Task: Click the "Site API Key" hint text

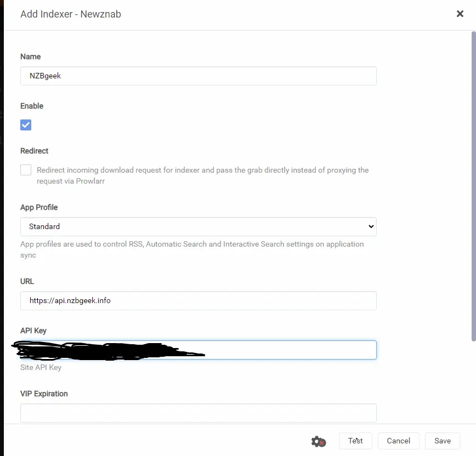Action: 41,367
